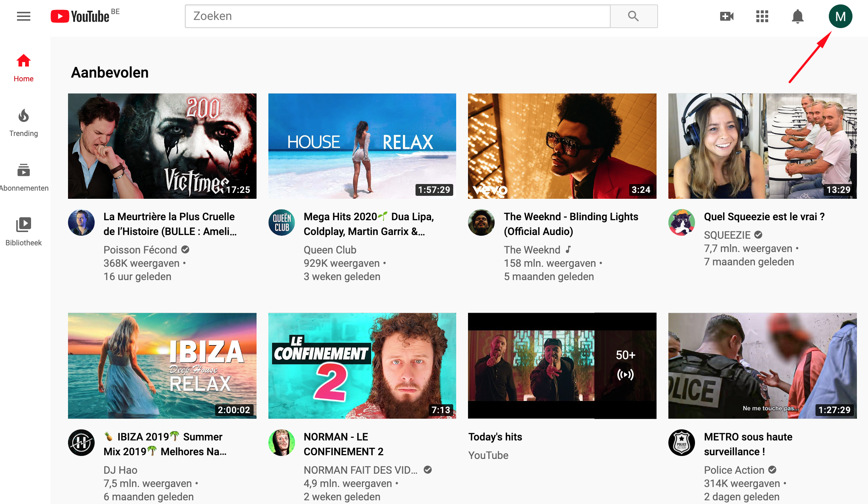Image resolution: width=868 pixels, height=504 pixels.
Task: Open title La Meurtrière la Plus Cruelle
Action: tap(170, 224)
